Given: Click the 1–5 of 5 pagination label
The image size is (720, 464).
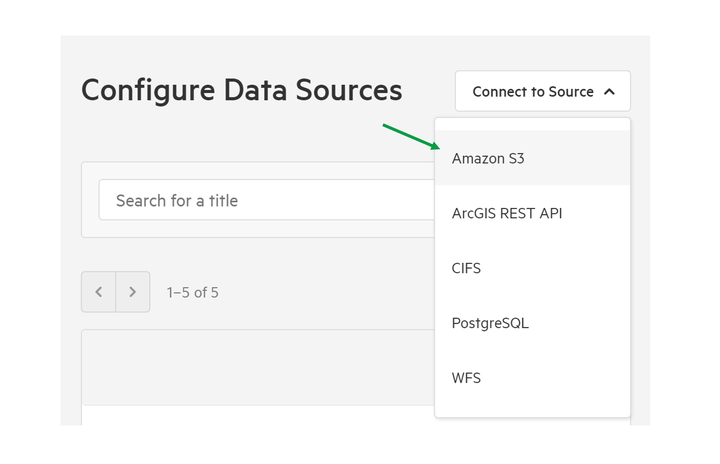Looking at the screenshot, I should pyautogui.click(x=192, y=292).
